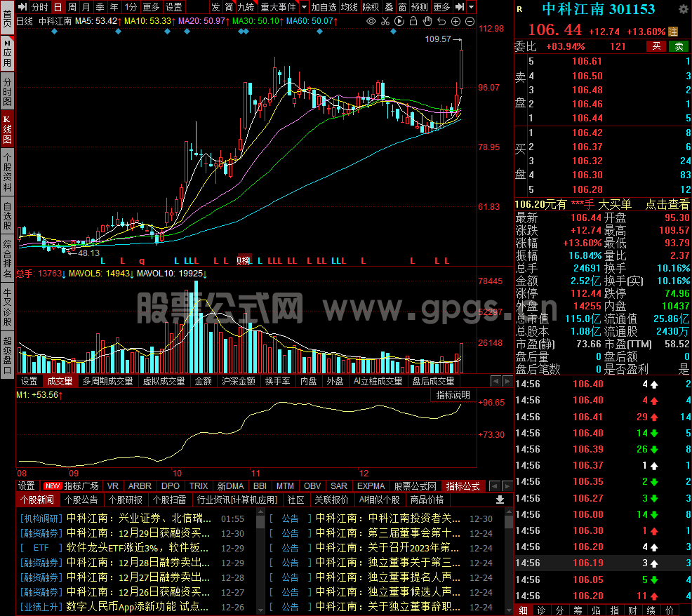This screenshot has width=692, height=616.
Task: Click the red 买 buy button
Action: click(656, 46)
